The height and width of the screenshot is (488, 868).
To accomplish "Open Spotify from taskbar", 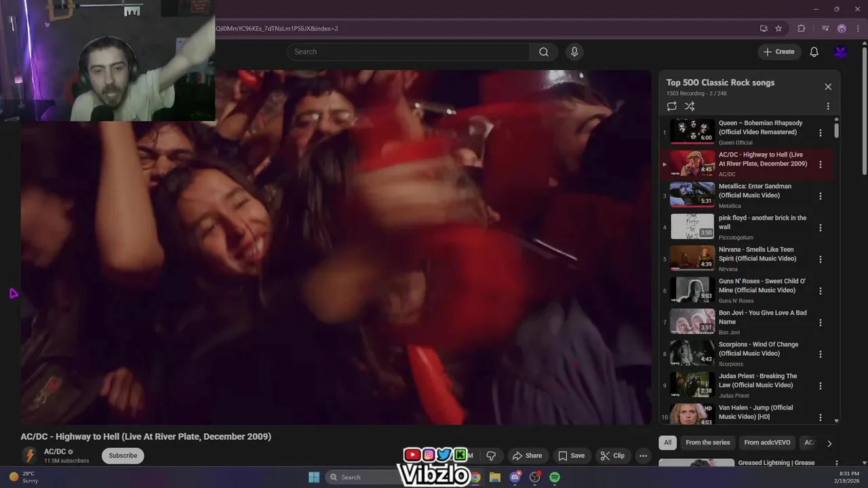I will (555, 477).
